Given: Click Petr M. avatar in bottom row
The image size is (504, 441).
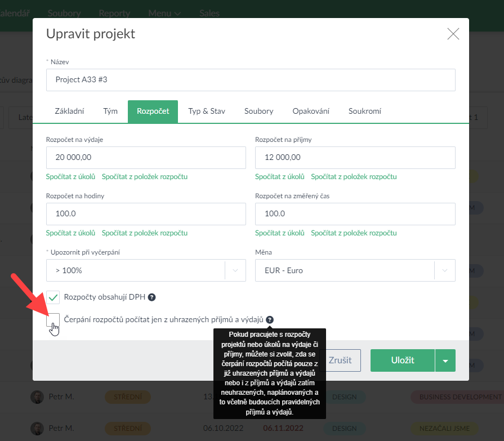Looking at the screenshot, I should click(37, 427).
